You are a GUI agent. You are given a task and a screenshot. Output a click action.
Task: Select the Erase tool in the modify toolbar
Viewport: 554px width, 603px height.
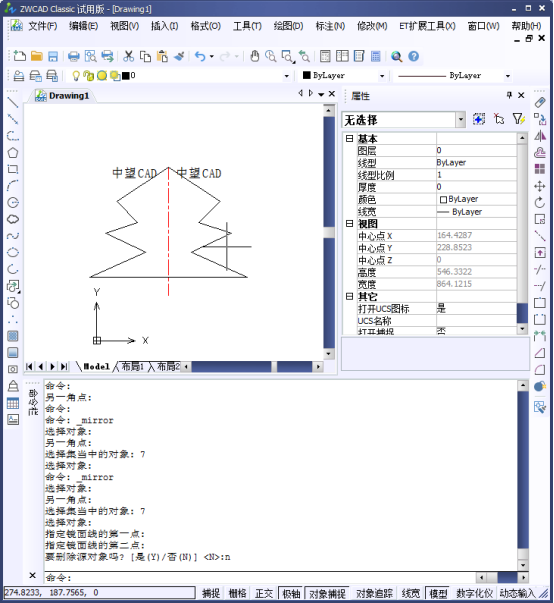point(540,102)
